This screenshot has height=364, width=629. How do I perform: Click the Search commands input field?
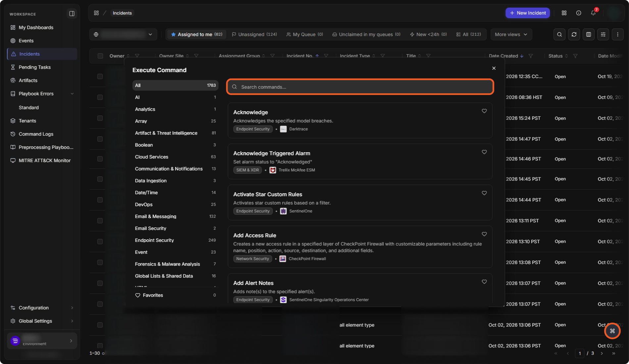[360, 87]
